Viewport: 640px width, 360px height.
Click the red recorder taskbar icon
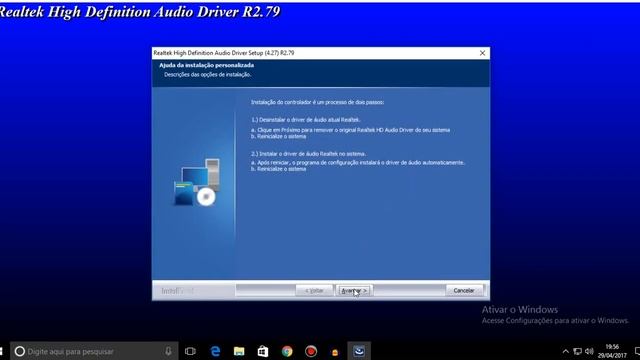(311, 351)
